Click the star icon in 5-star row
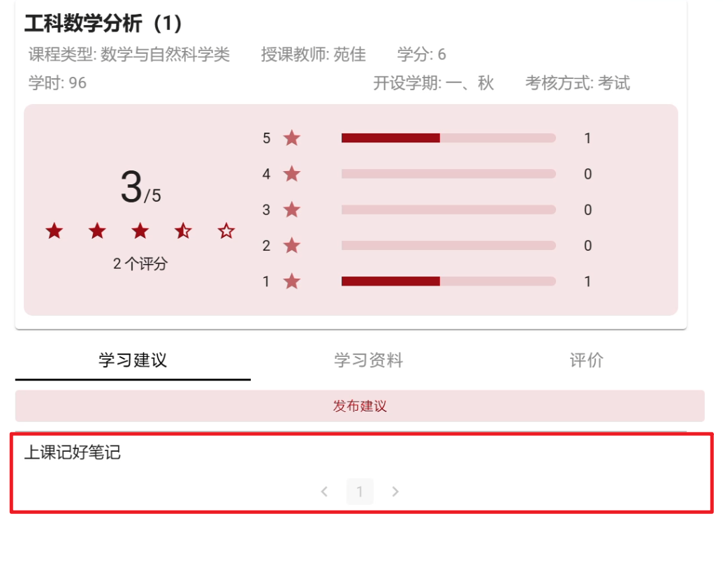 point(292,138)
